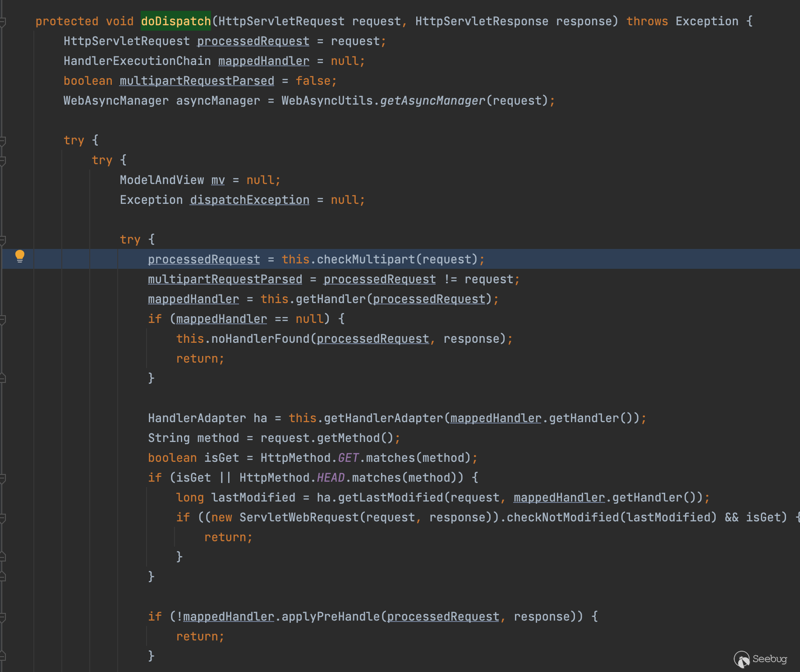The image size is (800, 672).
Task: Click the highlighted doDispatch method name
Action: click(x=176, y=21)
